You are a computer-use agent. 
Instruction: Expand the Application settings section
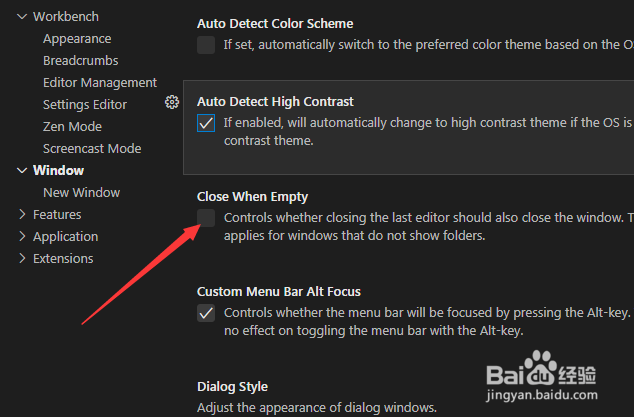tap(23, 237)
